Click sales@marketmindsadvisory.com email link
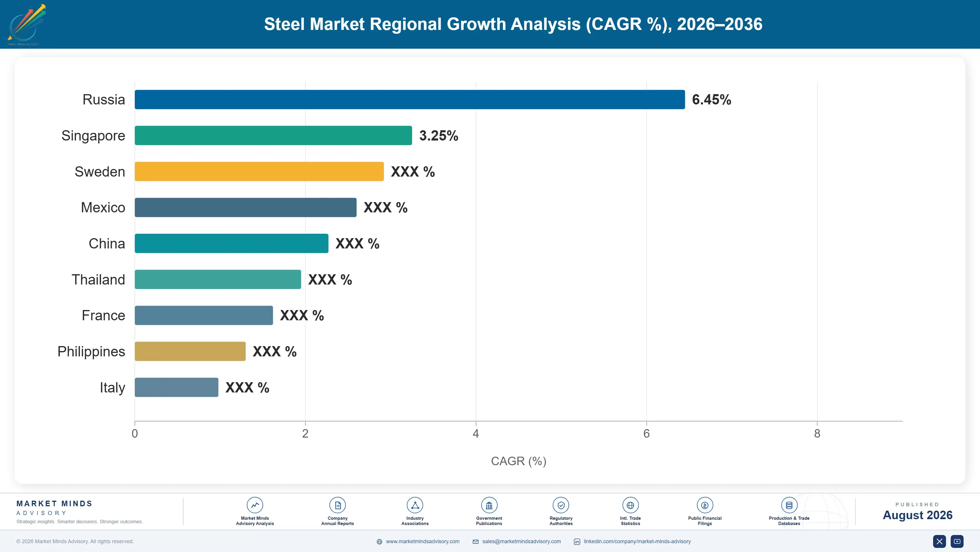This screenshot has width=980, height=552. [x=522, y=541]
